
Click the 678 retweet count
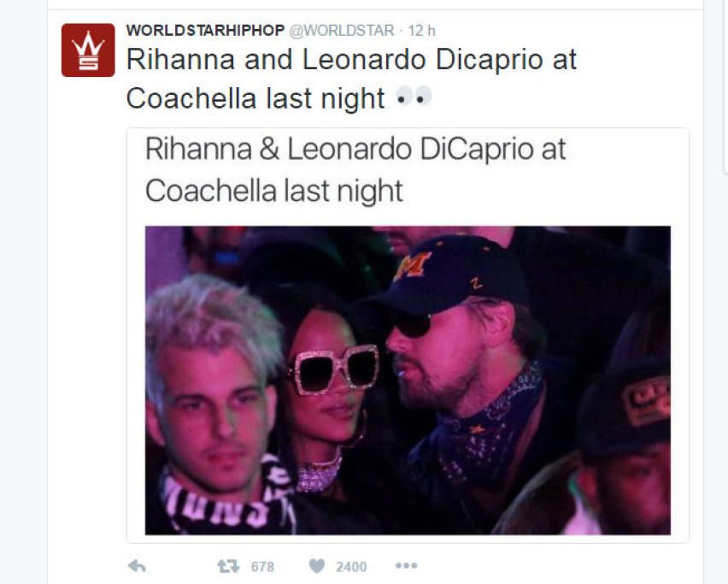pyautogui.click(x=262, y=567)
